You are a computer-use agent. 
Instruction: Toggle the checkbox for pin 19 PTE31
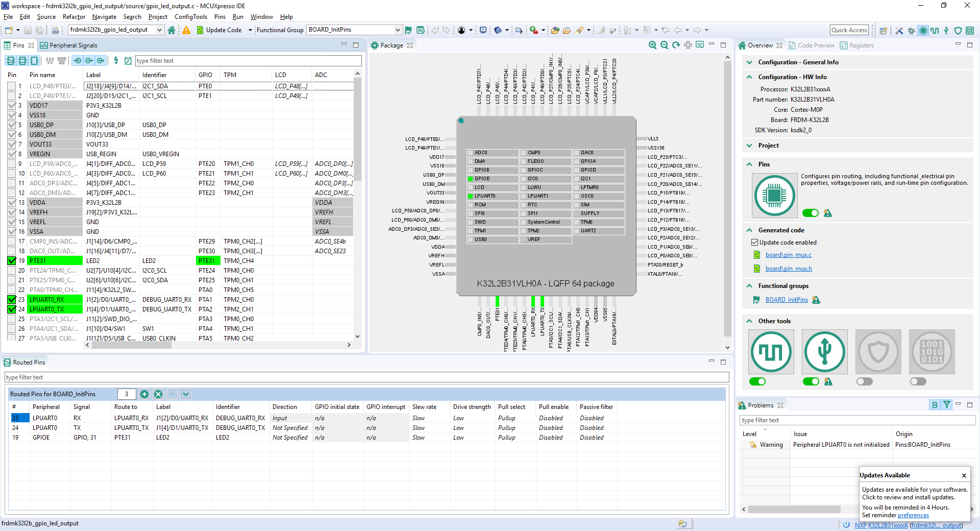pos(12,261)
